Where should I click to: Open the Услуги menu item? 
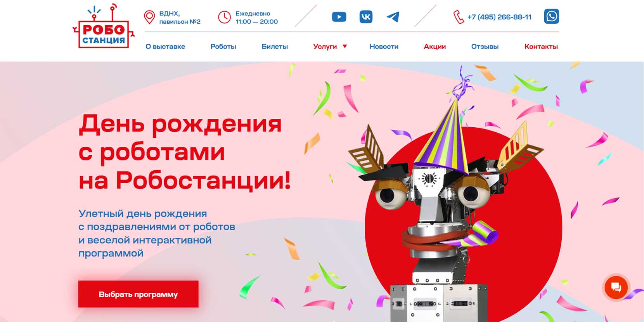[x=325, y=47]
